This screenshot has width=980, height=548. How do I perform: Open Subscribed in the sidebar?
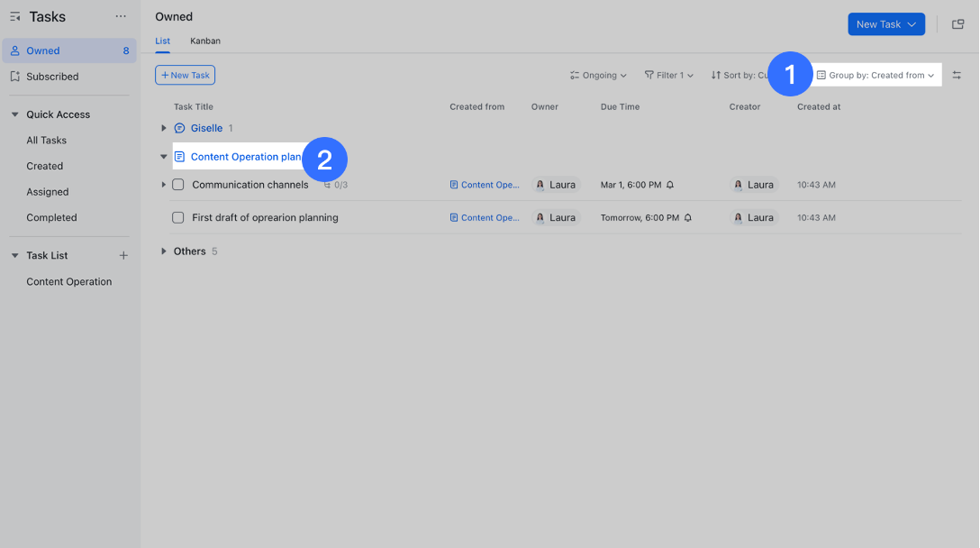pos(52,77)
